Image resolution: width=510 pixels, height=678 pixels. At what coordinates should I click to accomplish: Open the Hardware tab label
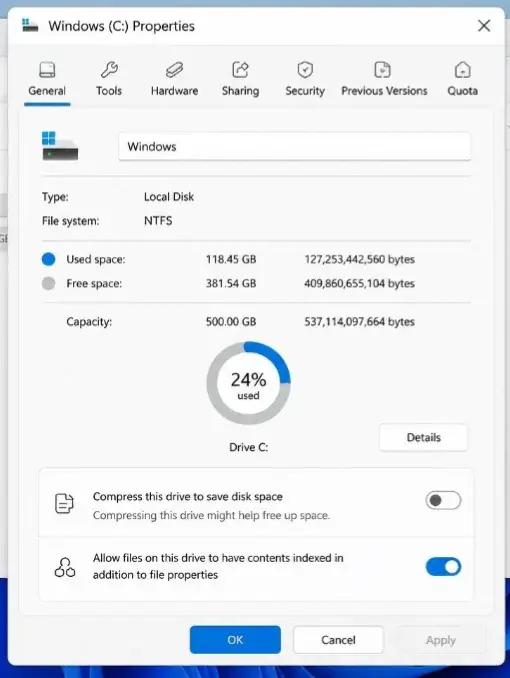tap(174, 91)
